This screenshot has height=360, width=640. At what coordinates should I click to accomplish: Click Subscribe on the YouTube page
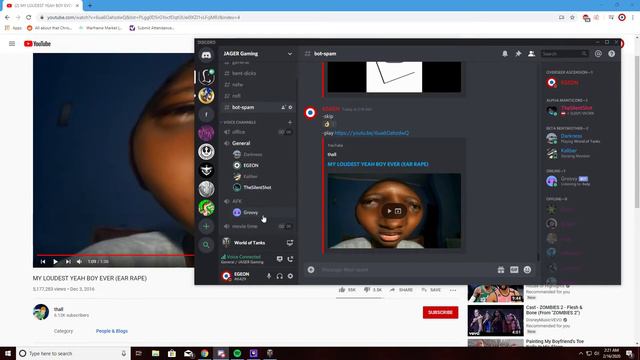(x=440, y=312)
